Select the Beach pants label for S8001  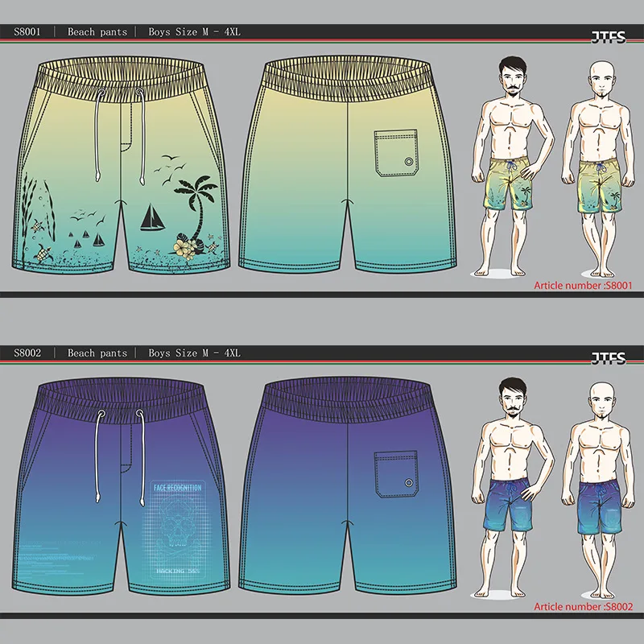click(x=97, y=32)
